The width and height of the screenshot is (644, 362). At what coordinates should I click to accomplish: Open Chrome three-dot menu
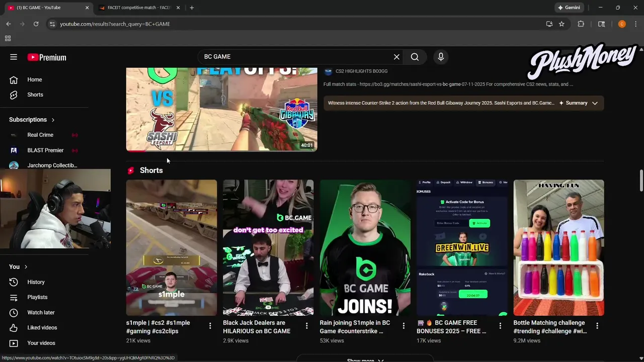tap(636, 24)
